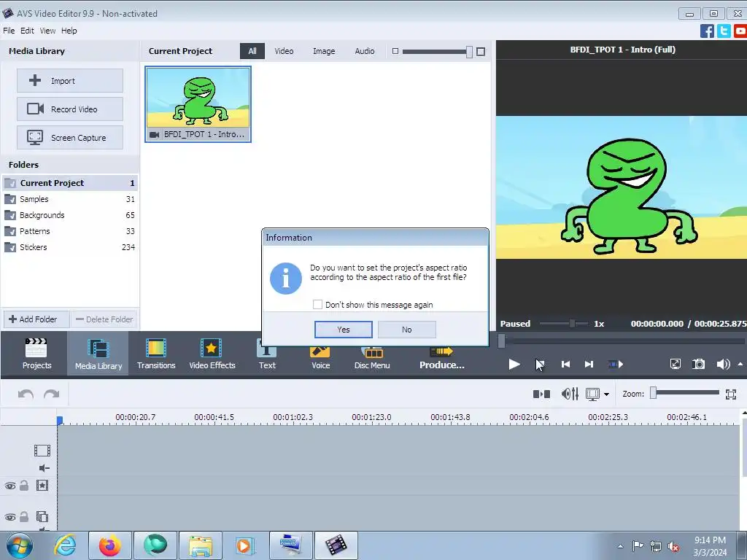
Task: Mute preview with speaker icon
Action: pyautogui.click(x=723, y=365)
